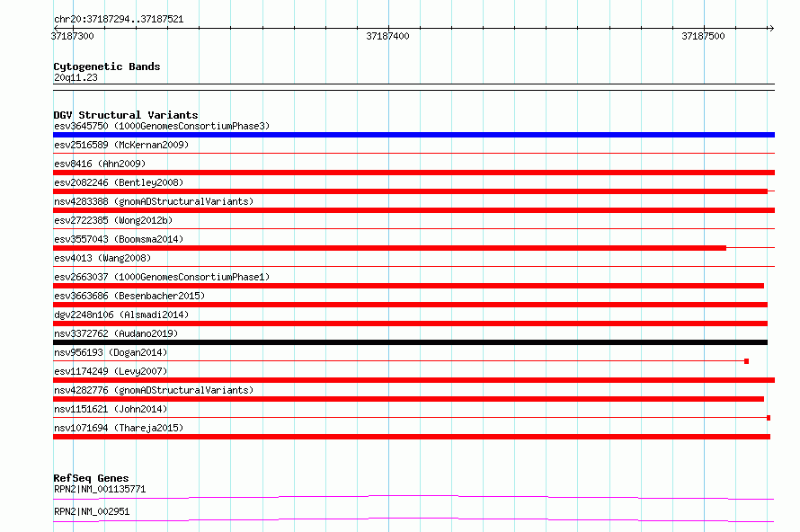Screen dimensions: 800x532
Task: Select esv3645750 (1000GenomesConsortiumPhase3) label
Action: 162,126
